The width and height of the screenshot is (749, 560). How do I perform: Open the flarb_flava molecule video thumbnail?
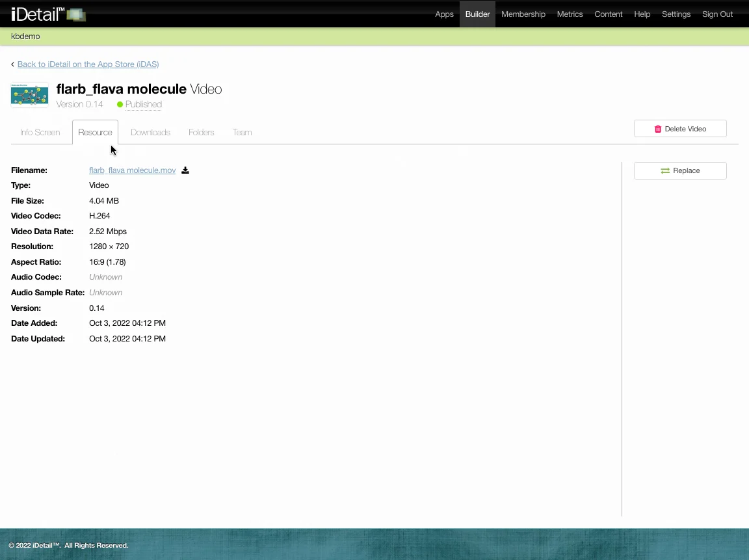(x=30, y=95)
